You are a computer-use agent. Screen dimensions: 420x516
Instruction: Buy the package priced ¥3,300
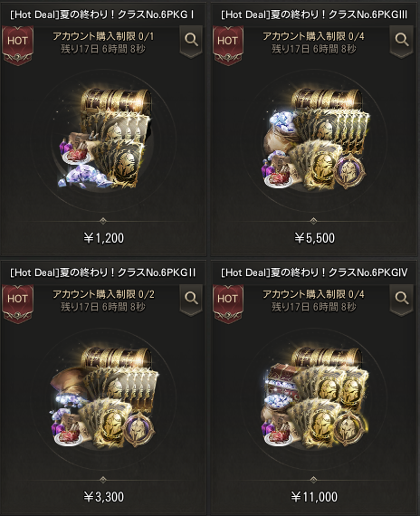coord(104,497)
